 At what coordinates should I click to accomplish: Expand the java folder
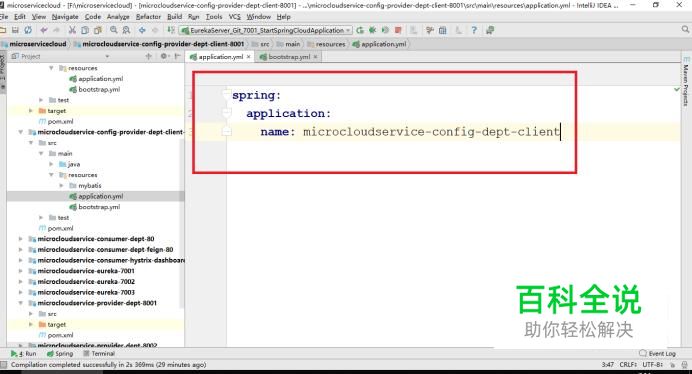tap(51, 164)
